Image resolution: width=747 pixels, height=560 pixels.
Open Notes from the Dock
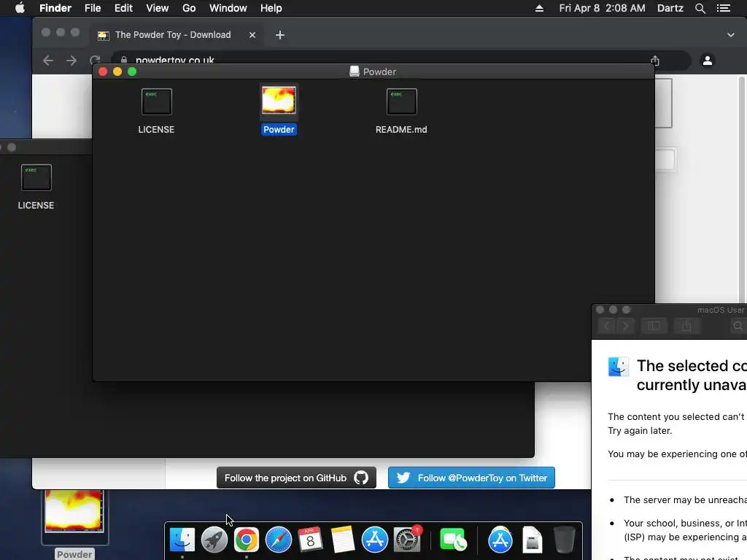[x=343, y=540]
